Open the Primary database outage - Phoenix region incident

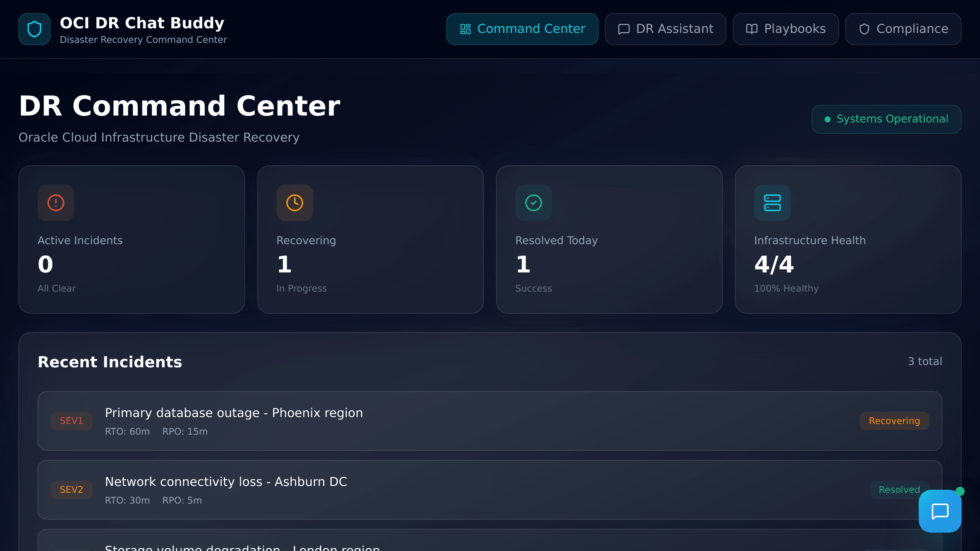(490, 421)
